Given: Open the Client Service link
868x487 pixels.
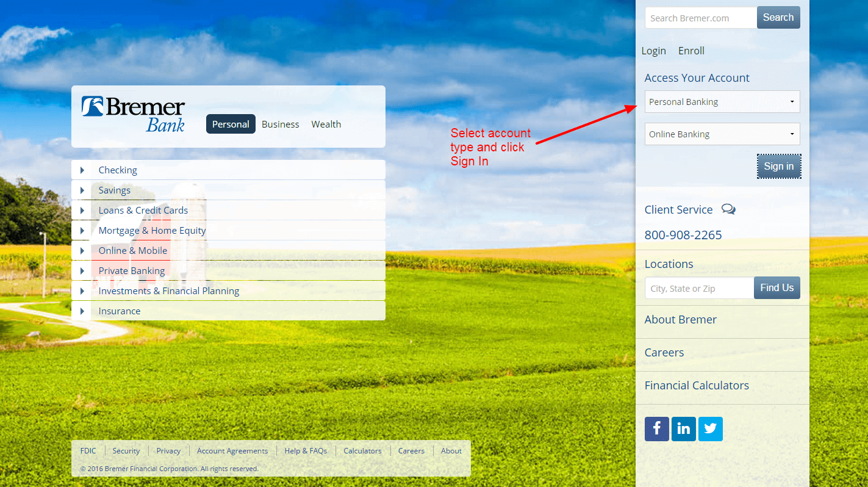Looking at the screenshot, I should (678, 209).
